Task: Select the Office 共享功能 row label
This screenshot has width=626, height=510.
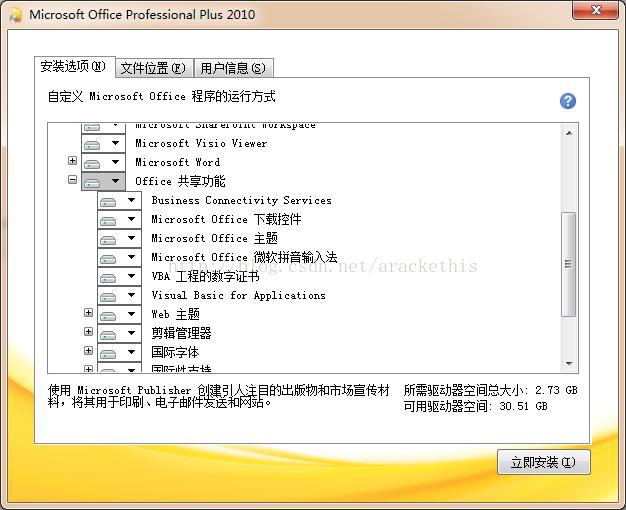Action: pos(180,181)
